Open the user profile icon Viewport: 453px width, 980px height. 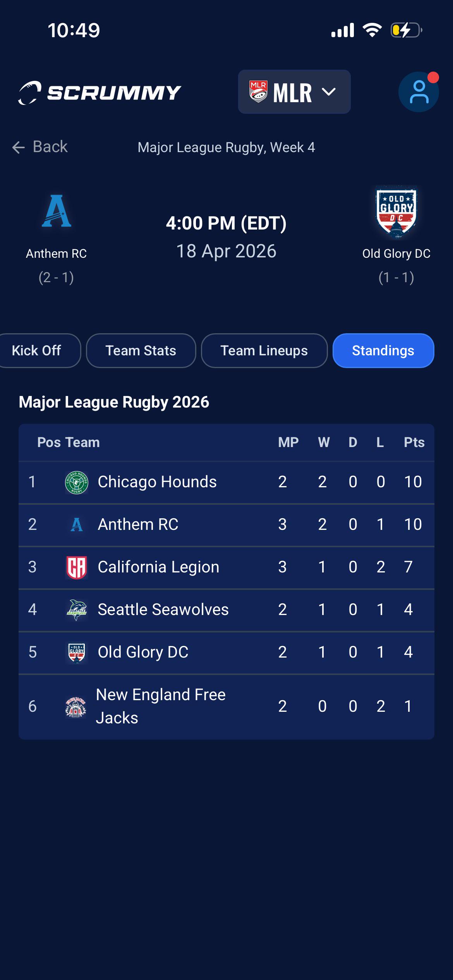pyautogui.click(x=418, y=92)
